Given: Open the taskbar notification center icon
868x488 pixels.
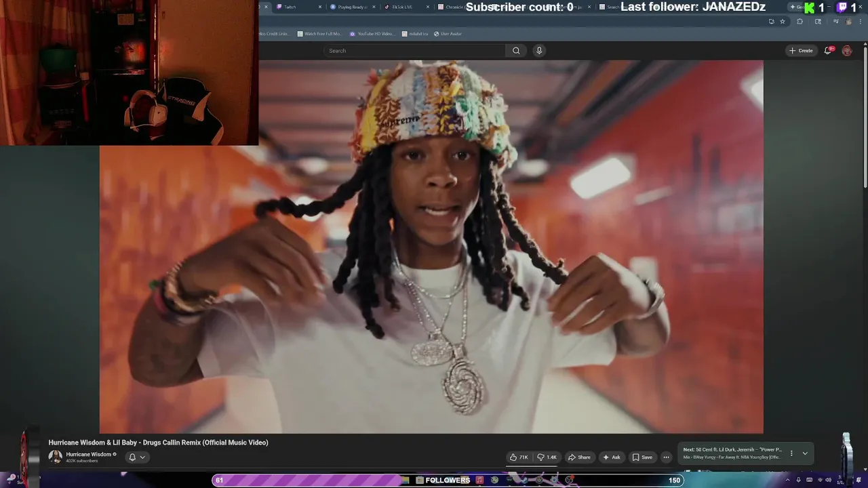Looking at the screenshot, I should coord(858,480).
